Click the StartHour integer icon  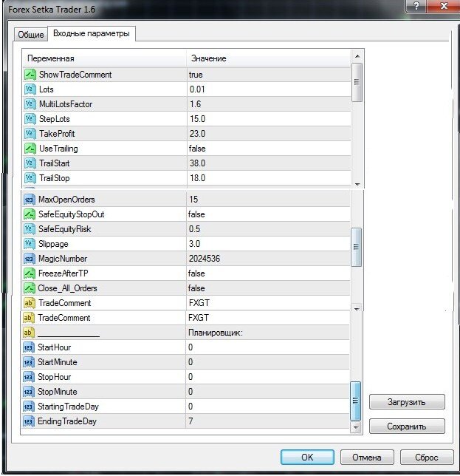[x=29, y=347]
